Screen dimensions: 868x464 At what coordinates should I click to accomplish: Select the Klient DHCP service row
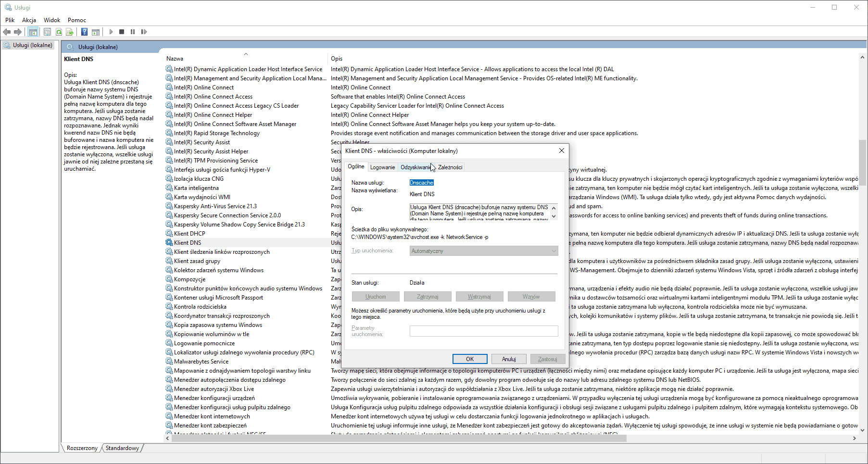pos(189,234)
